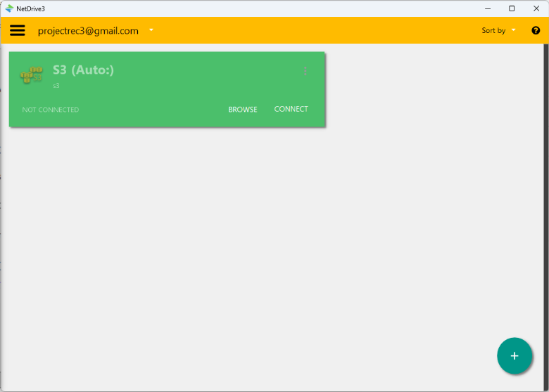549x392 pixels.
Task: Open the help question mark icon
Action: pyautogui.click(x=536, y=30)
